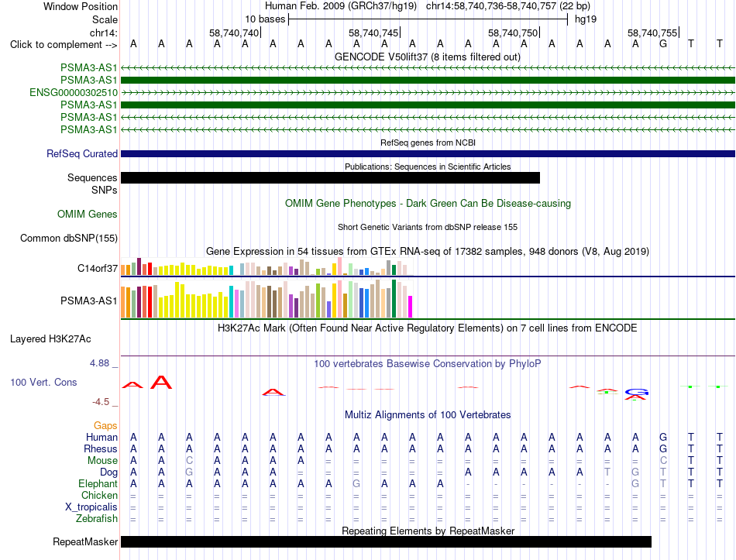Open '100 vertebrates Basewise Conservation by PhyloP'
This screenshot has height=560, width=736.
click(x=428, y=363)
